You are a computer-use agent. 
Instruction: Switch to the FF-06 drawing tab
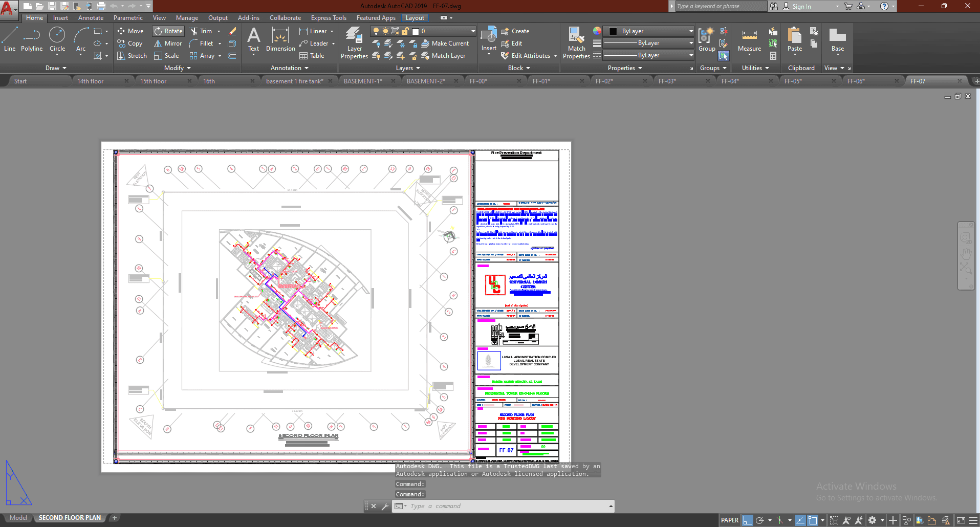tap(855, 81)
